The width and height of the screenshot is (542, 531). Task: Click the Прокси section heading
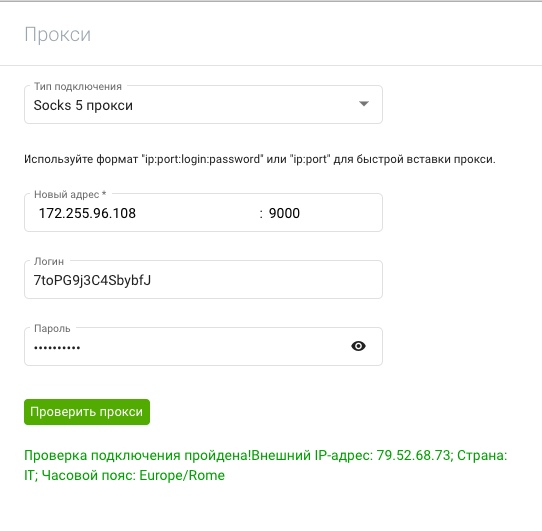(58, 35)
